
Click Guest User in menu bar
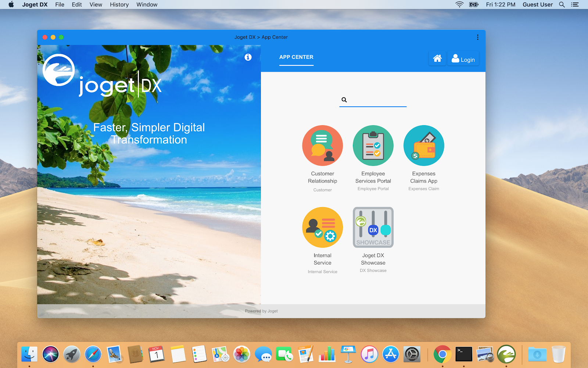tap(538, 4)
